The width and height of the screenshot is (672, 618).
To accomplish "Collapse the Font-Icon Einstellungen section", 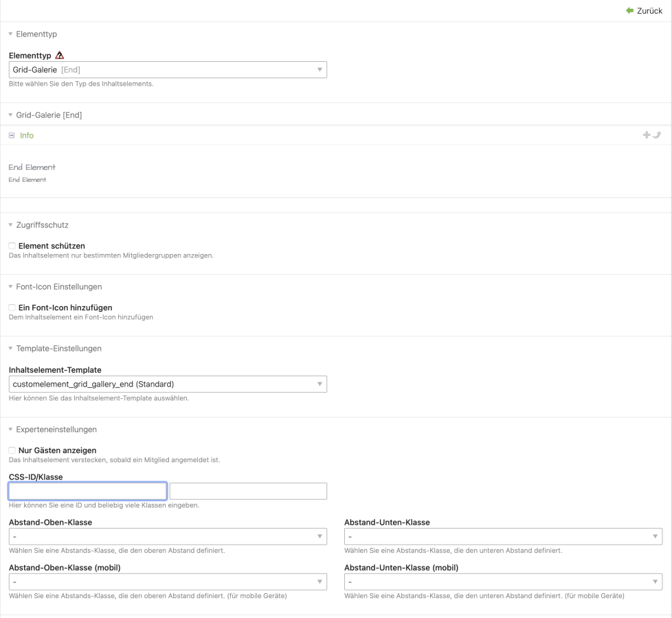I will coord(55,286).
